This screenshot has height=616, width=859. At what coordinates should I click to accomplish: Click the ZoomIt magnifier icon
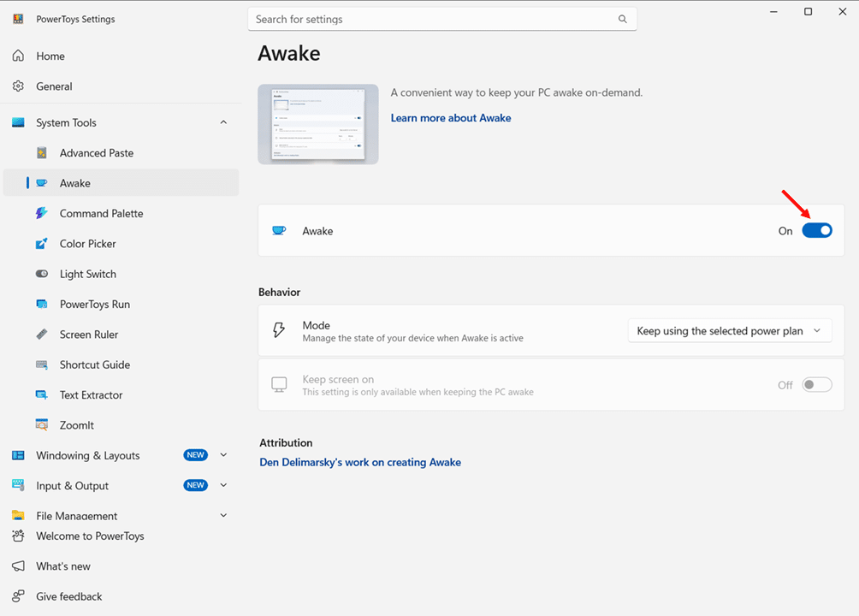coord(42,424)
